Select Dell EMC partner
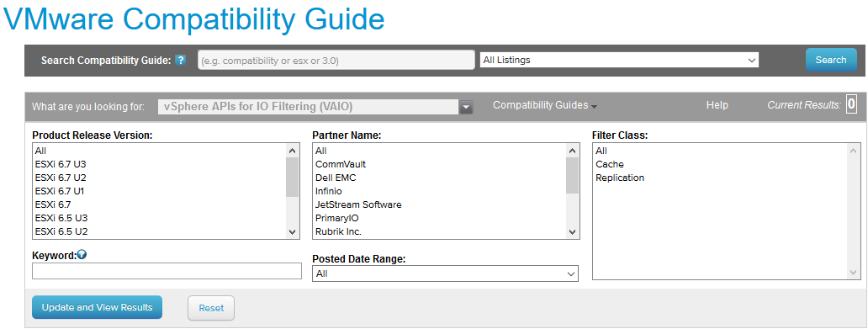 (439, 178)
